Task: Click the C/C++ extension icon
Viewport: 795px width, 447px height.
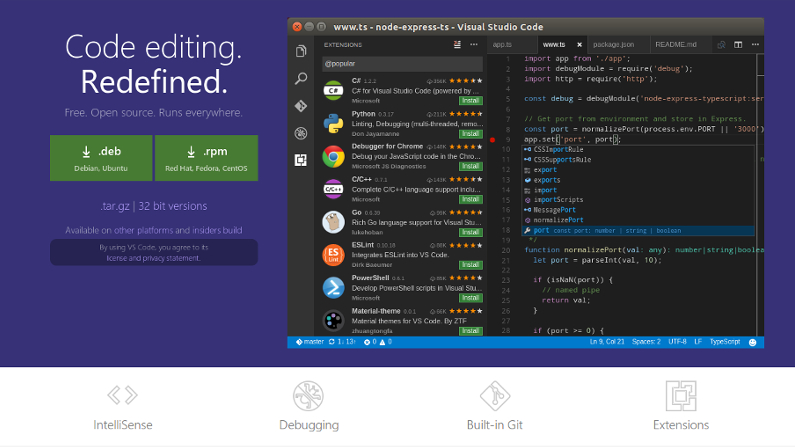Action: (333, 189)
